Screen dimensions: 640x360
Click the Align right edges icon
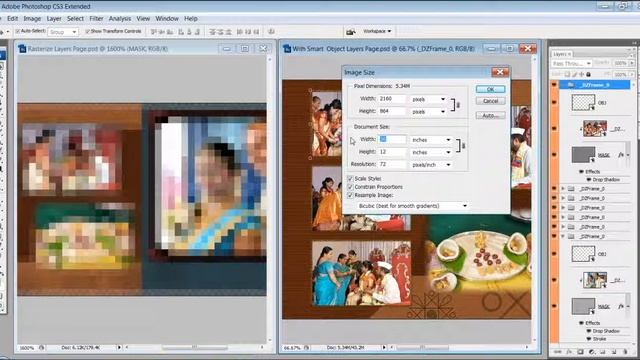(x=197, y=32)
